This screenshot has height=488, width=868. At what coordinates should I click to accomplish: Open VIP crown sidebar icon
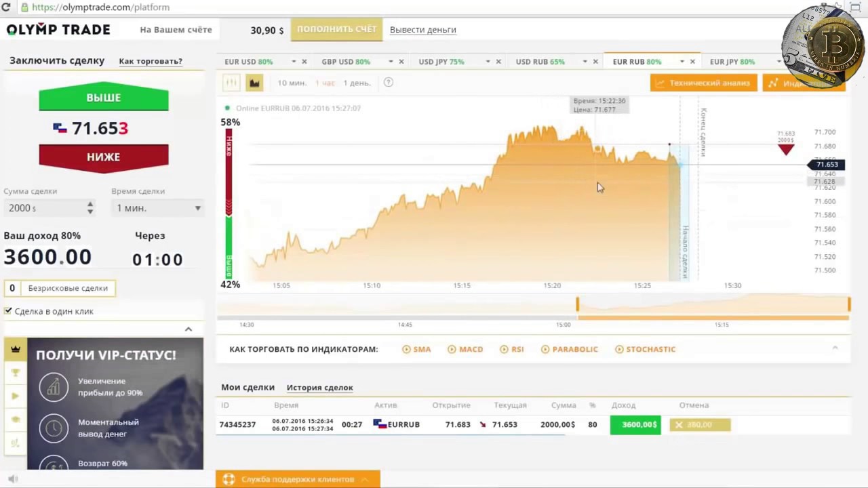tap(16, 349)
